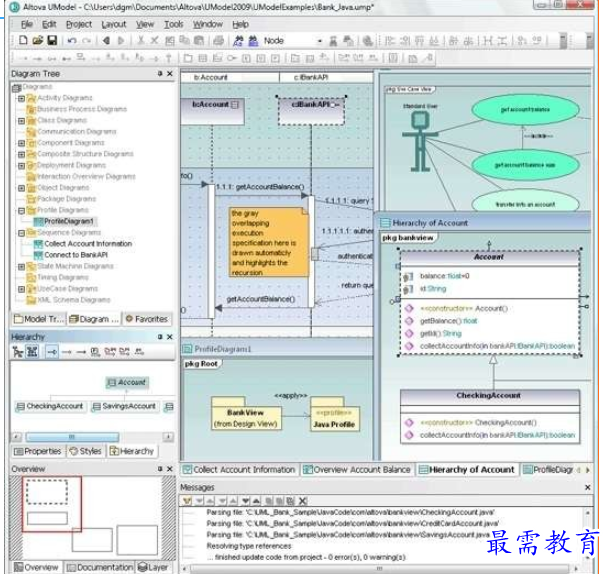Expand the Deployment Diagrams tree node
The height and width of the screenshot is (574, 608).
click(21, 166)
